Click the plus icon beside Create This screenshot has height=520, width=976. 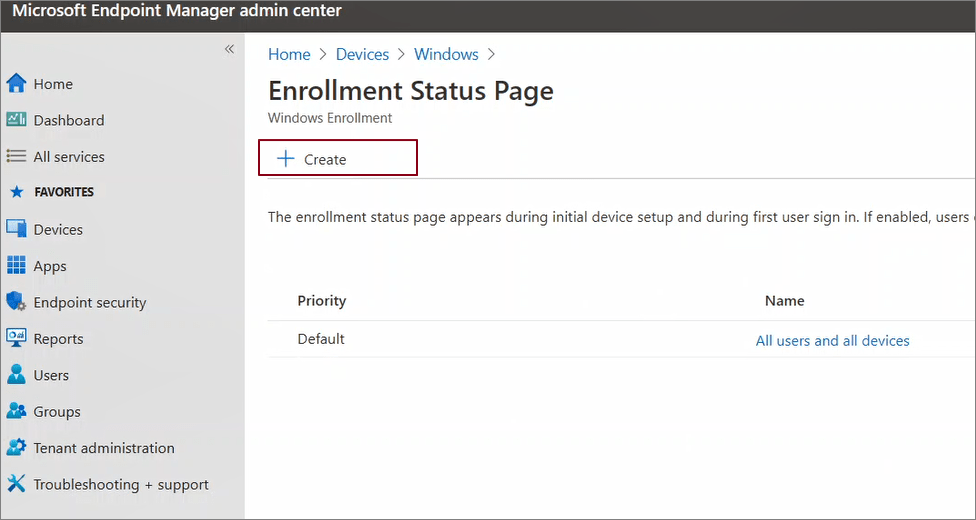(x=285, y=159)
